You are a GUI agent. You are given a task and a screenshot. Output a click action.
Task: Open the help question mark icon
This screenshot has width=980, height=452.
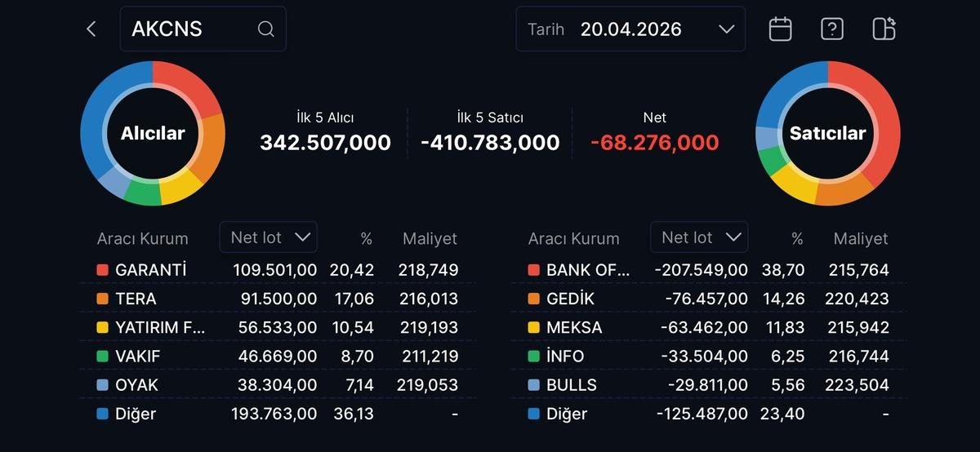tap(831, 29)
